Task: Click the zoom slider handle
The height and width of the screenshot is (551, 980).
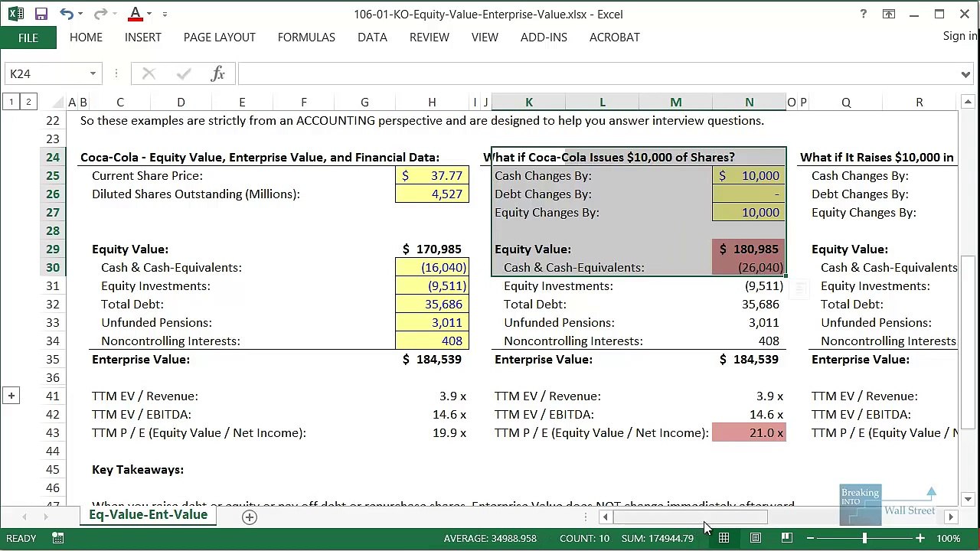Action: (865, 539)
